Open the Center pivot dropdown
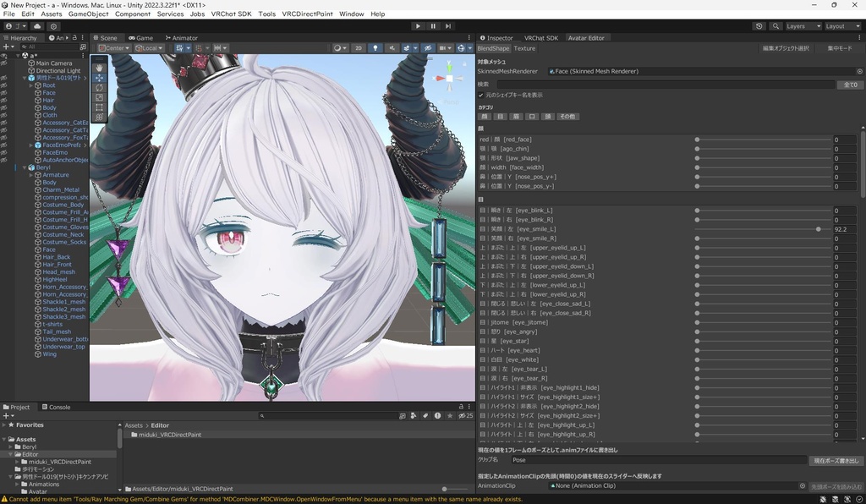866x504 pixels. coord(114,48)
